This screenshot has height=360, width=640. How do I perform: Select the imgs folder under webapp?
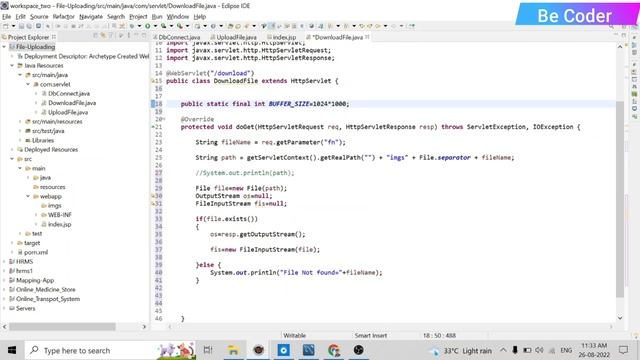tap(55, 206)
